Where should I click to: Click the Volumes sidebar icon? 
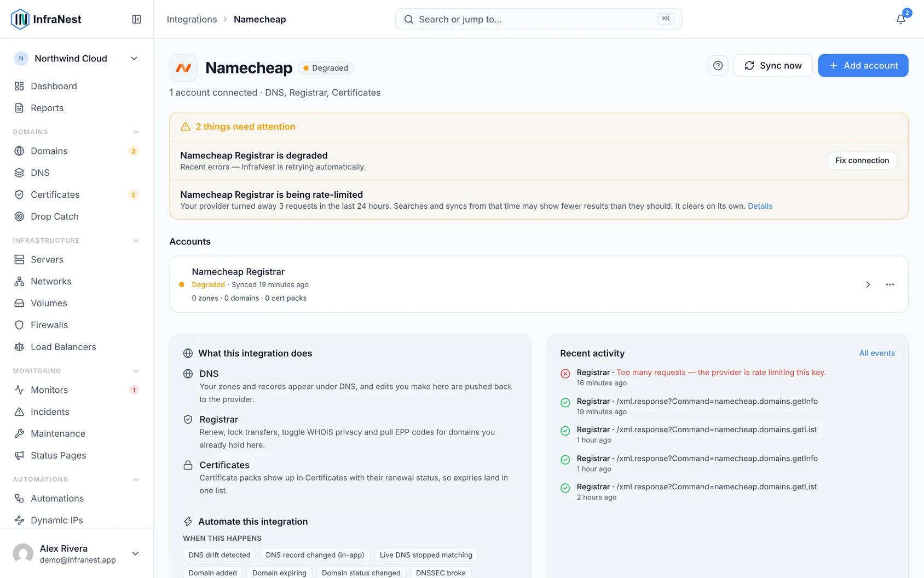(x=19, y=303)
